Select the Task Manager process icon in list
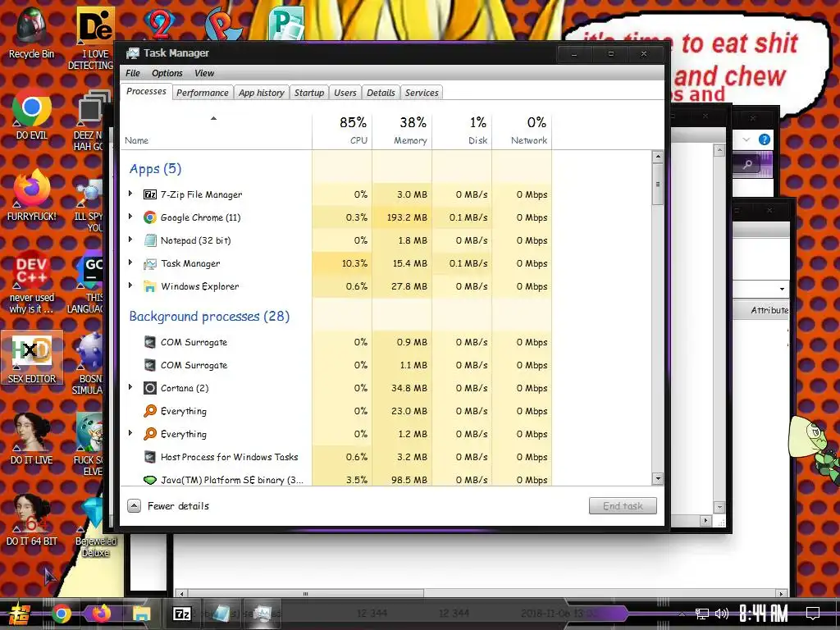The height and width of the screenshot is (630, 840). coord(150,263)
